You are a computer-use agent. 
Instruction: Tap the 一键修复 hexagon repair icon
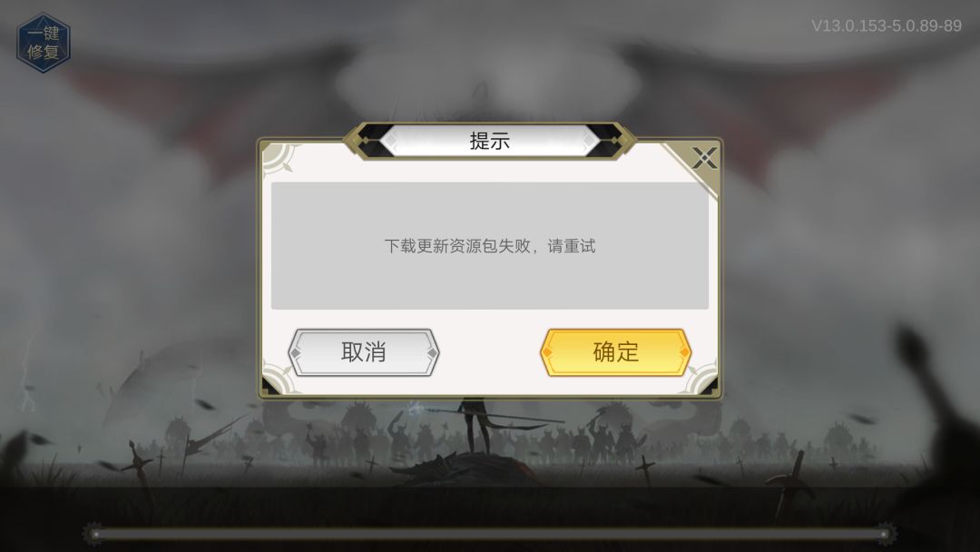pyautogui.click(x=44, y=43)
